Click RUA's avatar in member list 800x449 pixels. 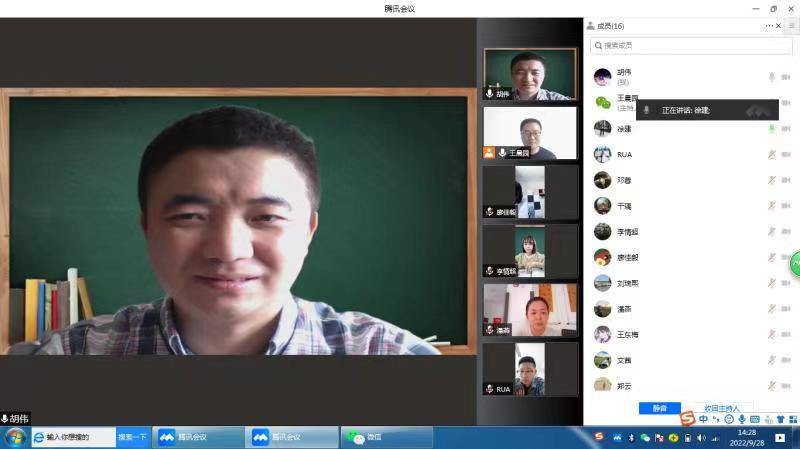pos(603,154)
